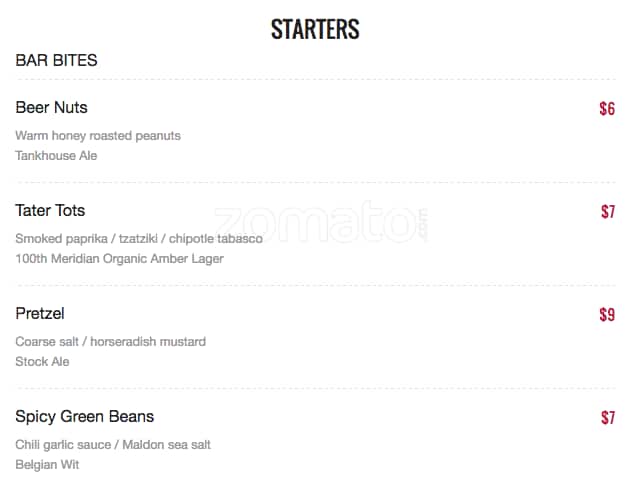The width and height of the screenshot is (643, 486).
Task: Click the $7 price for Tater Tots
Action: [608, 212]
